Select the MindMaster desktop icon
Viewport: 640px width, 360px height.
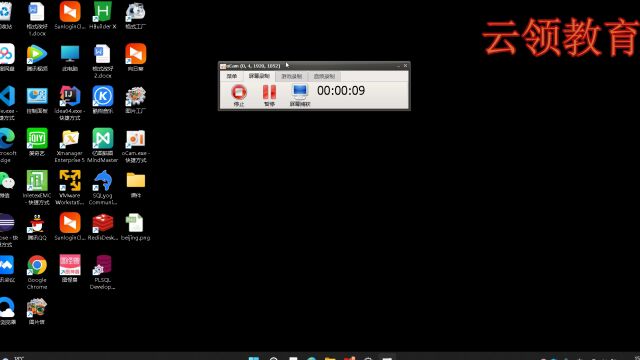(x=102, y=146)
